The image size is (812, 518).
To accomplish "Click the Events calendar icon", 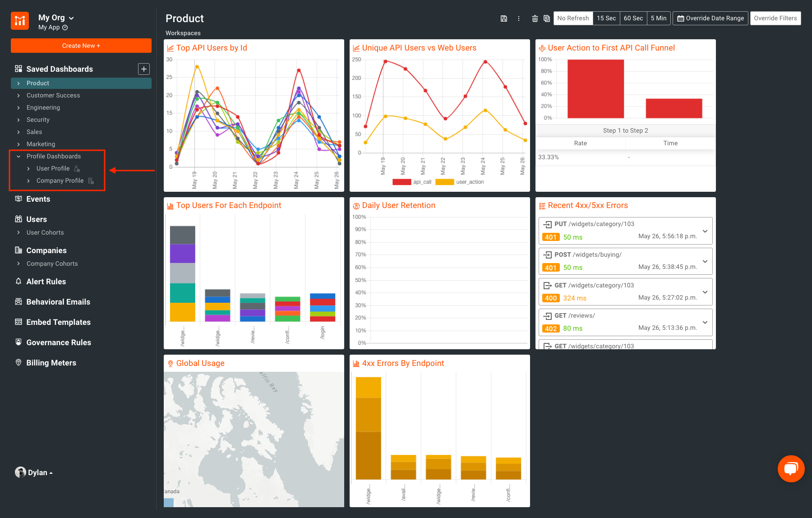I will click(x=18, y=199).
